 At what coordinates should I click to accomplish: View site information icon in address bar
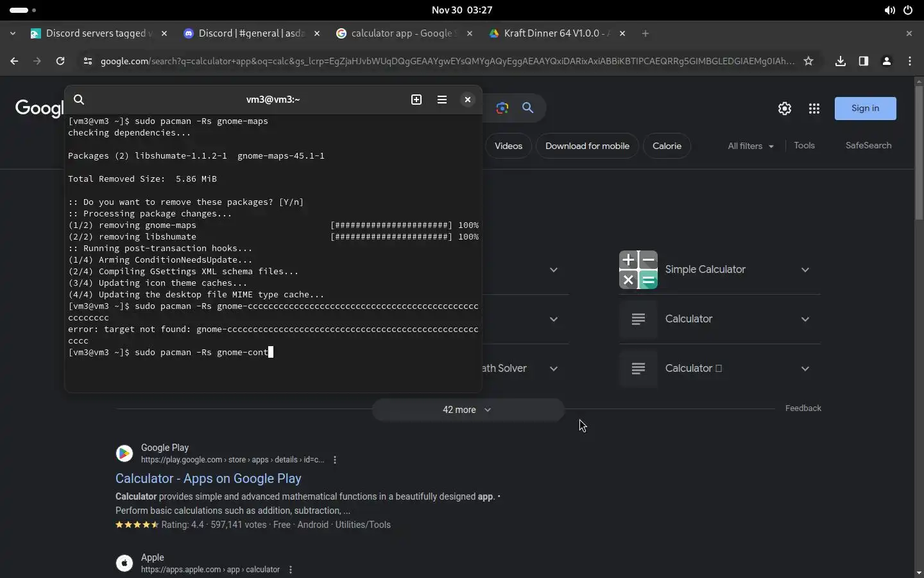tap(88, 61)
